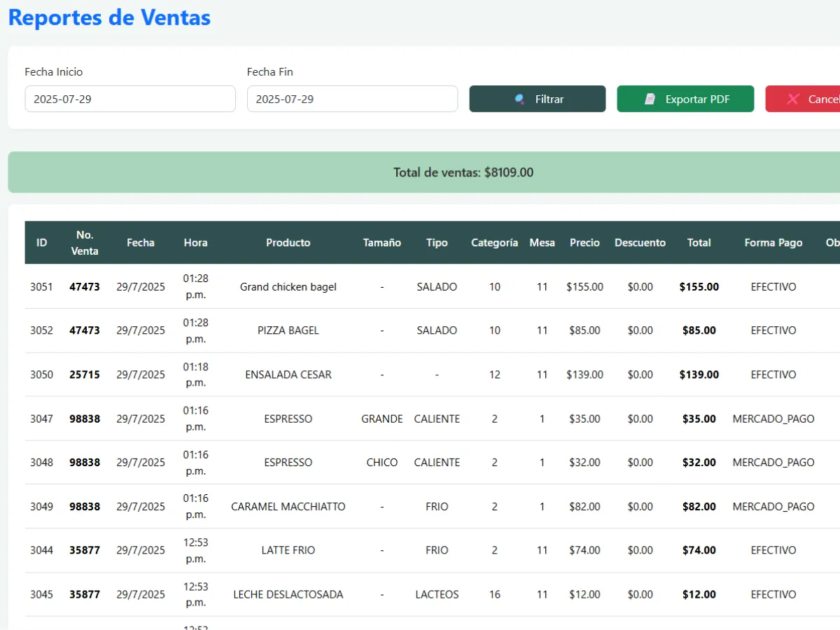The width and height of the screenshot is (840, 630).
Task: Open the Fecha Inicio date field
Action: 130,99
